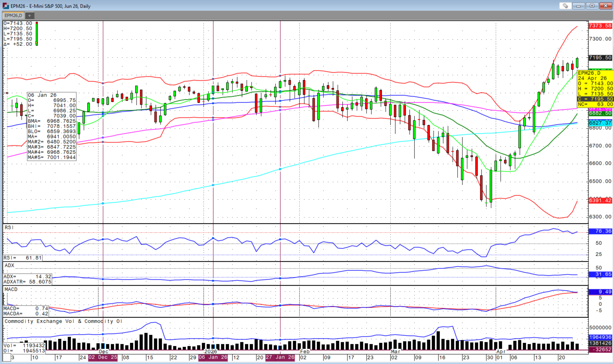Viewport: 614px width, 364px height.
Task: Click the 02 Dec 25 date marker
Action: (x=103, y=357)
